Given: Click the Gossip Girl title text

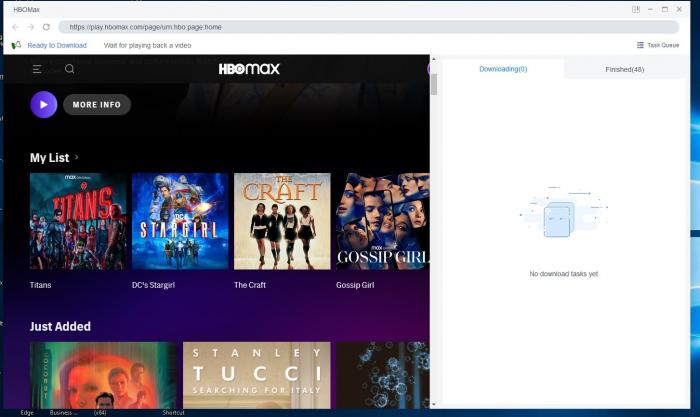Looking at the screenshot, I should click(x=355, y=285).
